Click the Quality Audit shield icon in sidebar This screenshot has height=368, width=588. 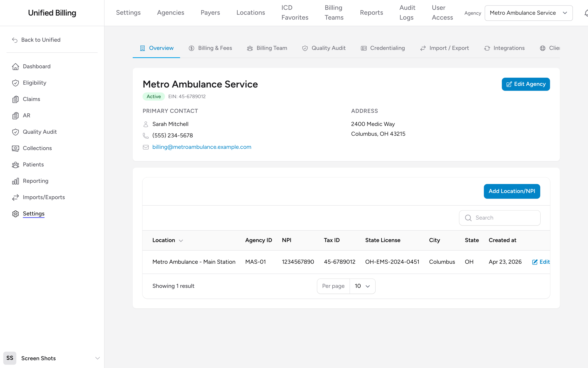(16, 132)
